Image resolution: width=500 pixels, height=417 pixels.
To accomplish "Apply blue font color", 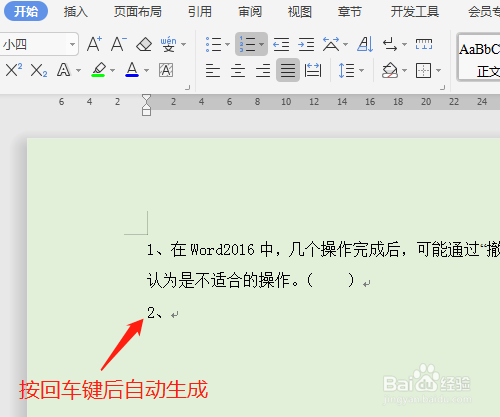I will (132, 70).
